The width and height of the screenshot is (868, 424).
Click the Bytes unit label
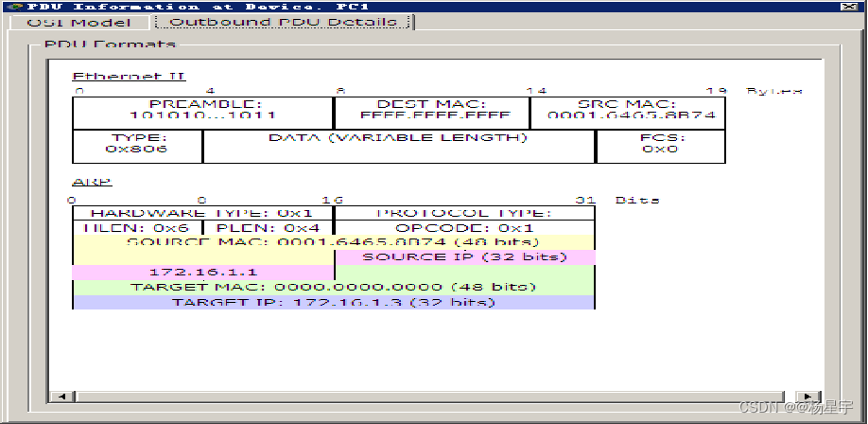[773, 91]
